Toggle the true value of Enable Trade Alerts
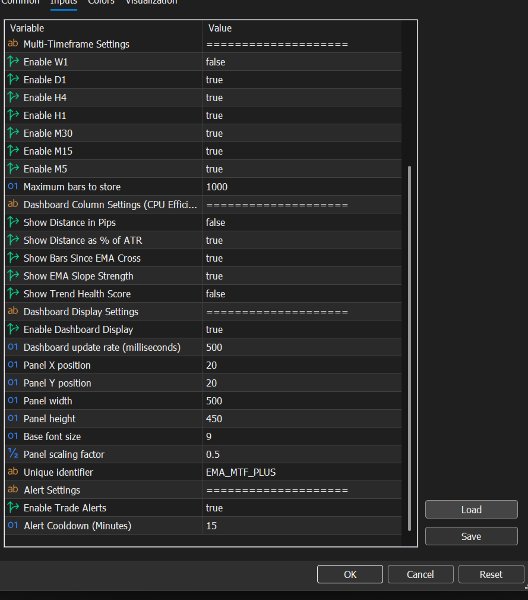 point(214,508)
